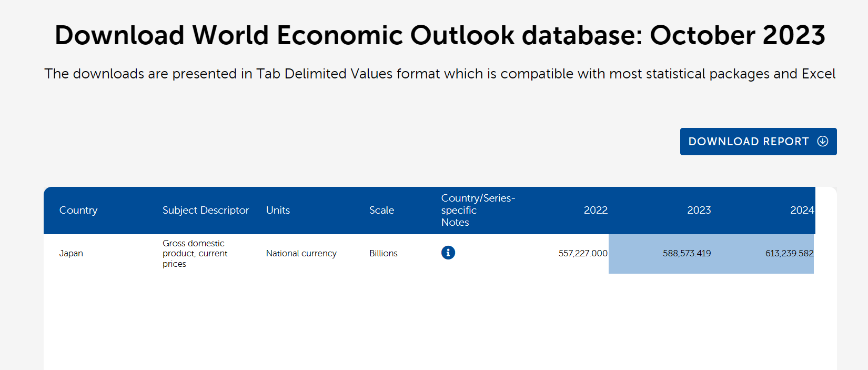Viewport: 868px width, 370px height.
Task: Select the Billions scale cell
Action: 383,253
